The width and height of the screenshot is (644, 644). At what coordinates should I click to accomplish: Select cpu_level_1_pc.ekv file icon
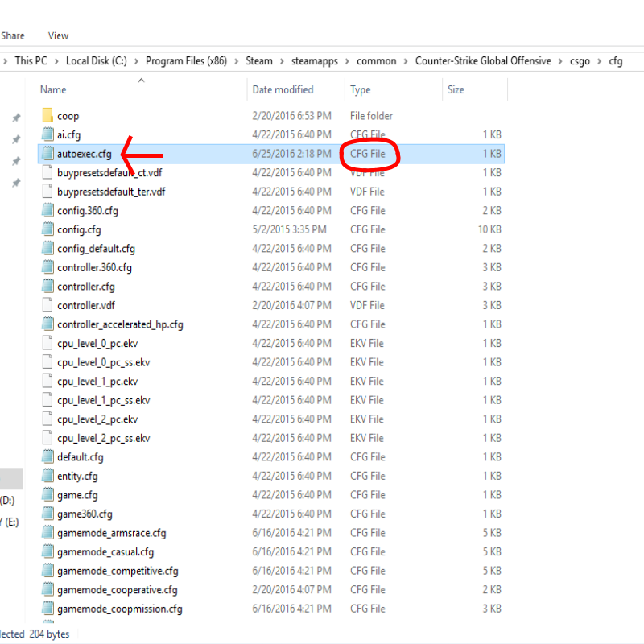[47, 381]
